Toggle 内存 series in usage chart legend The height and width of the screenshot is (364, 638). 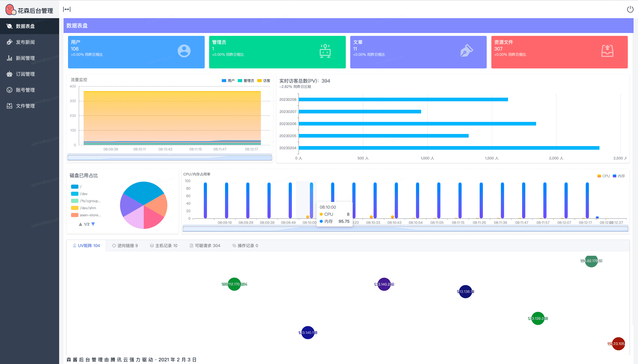click(x=619, y=176)
